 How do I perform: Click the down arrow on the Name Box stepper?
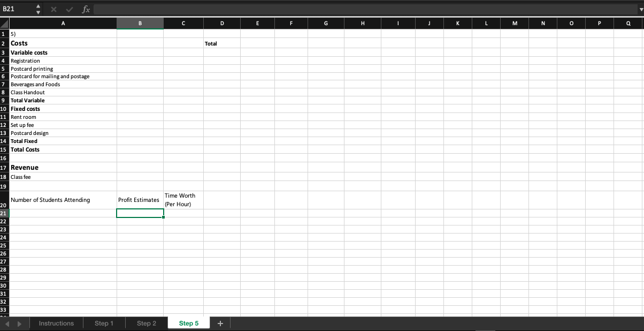(37, 12)
